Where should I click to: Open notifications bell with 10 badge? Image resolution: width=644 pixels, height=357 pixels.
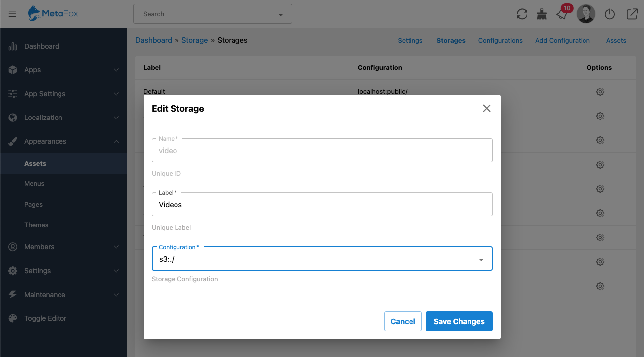click(x=562, y=14)
